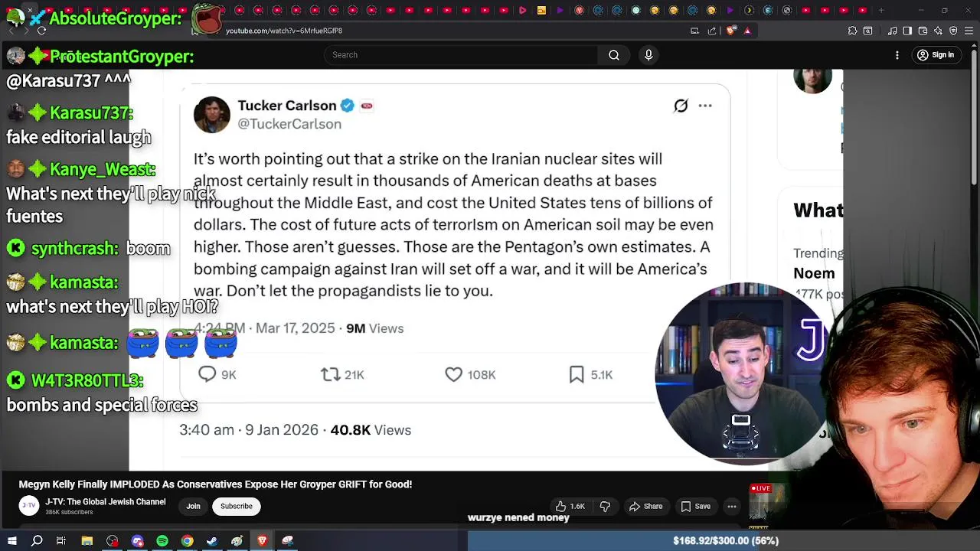Toggle the browser sidebar panel icon
The width and height of the screenshot is (980, 551).
click(x=907, y=31)
